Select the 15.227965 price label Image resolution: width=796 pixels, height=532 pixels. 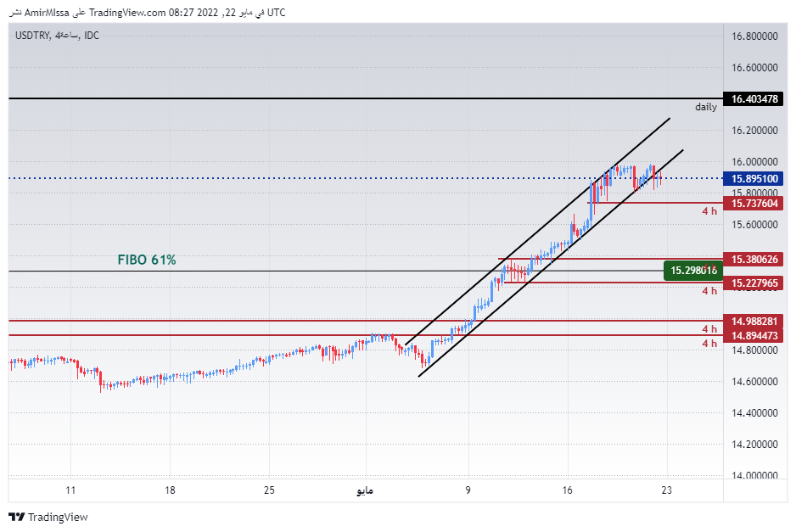pyautogui.click(x=754, y=283)
